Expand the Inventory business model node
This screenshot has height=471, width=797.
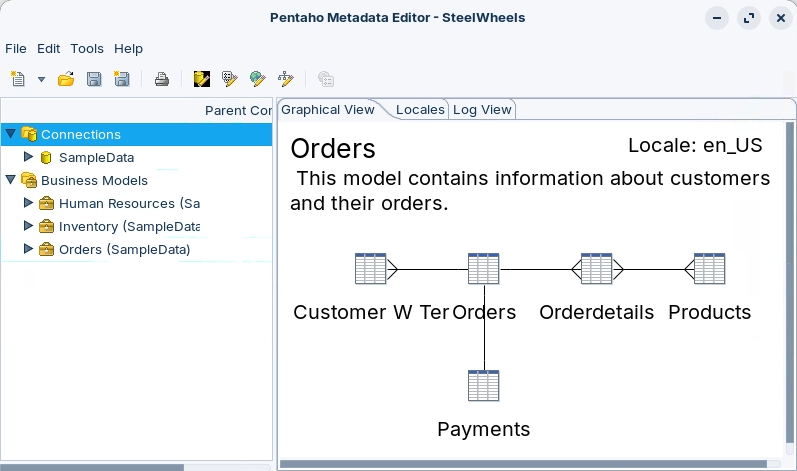pos(28,226)
